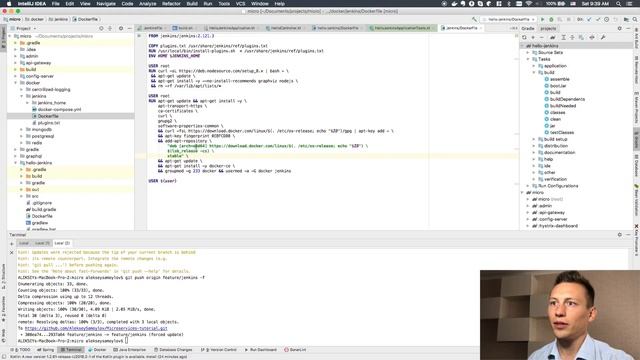Open the Spring tool window
Image resolution: width=640 pixels, height=360 pixels.
coord(45,350)
